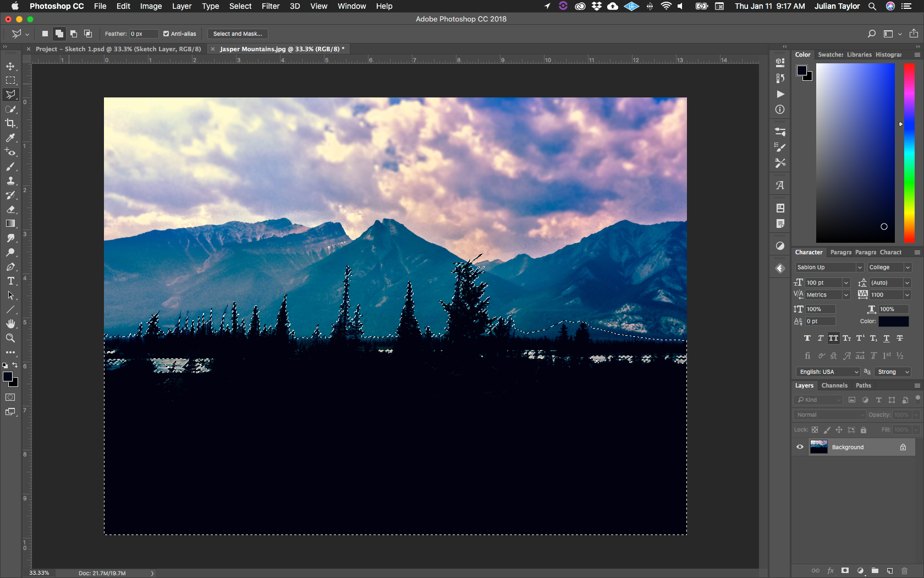Toggle Faux Bold in Character panel
This screenshot has height=578, width=924.
pyautogui.click(x=807, y=338)
